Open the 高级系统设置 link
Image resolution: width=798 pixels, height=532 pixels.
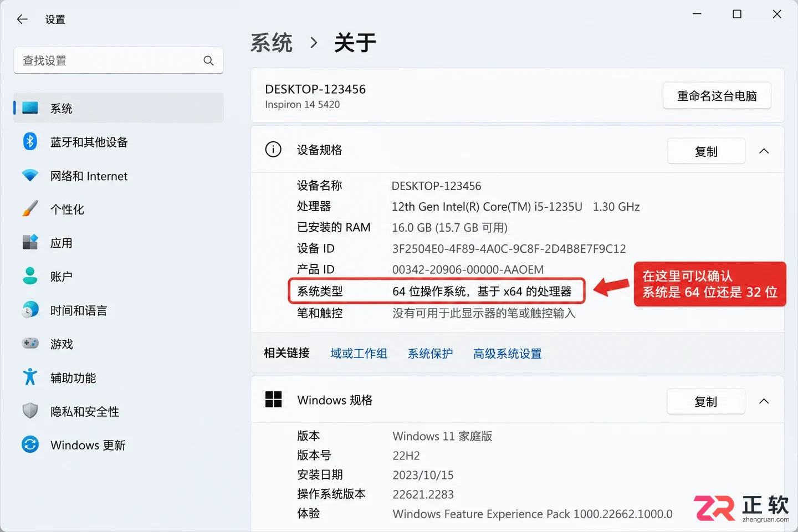[x=507, y=354]
